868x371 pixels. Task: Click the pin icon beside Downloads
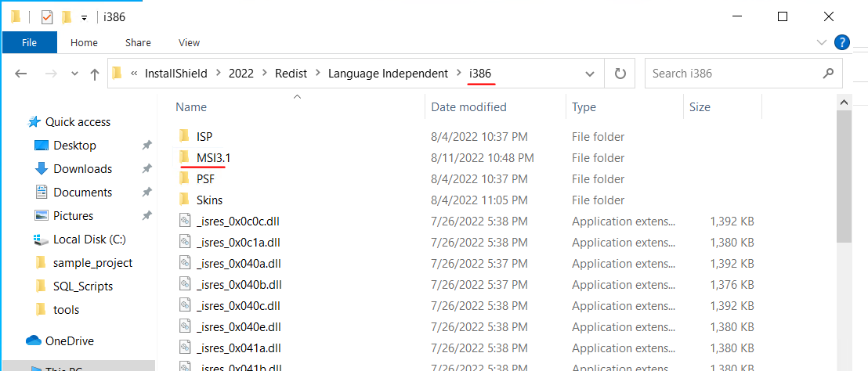click(146, 168)
